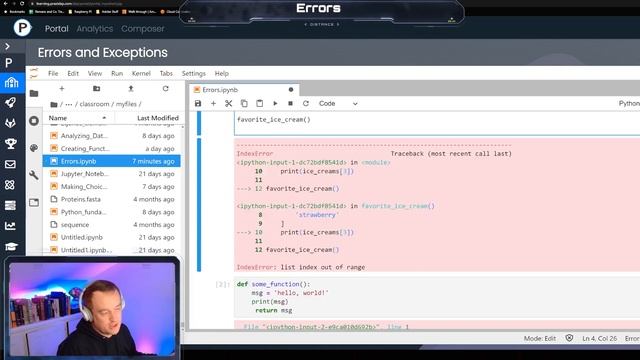Paste cell from clipboard icon
640x360 pixels.
click(259, 104)
